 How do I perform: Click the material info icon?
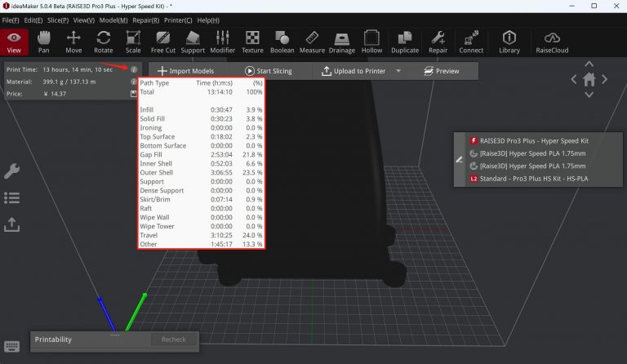point(134,82)
